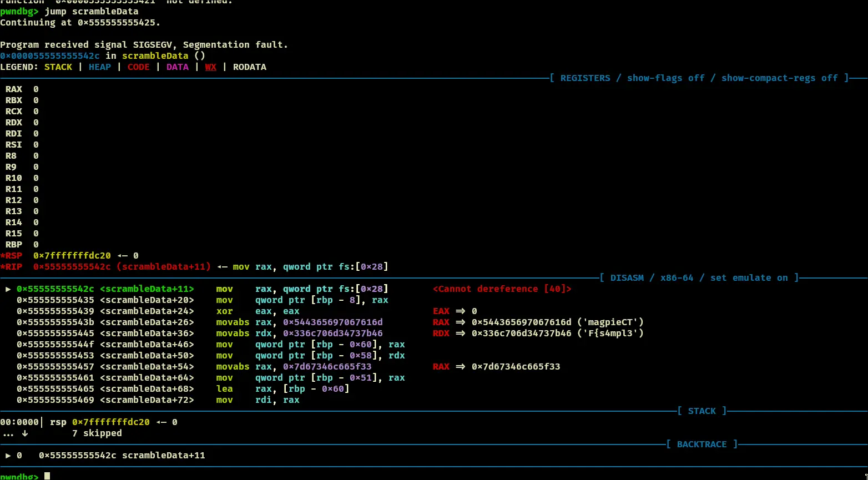Click the DISASM / x86-64 section header
Image resolution: width=868 pixels, height=480 pixels.
pyautogui.click(x=699, y=278)
